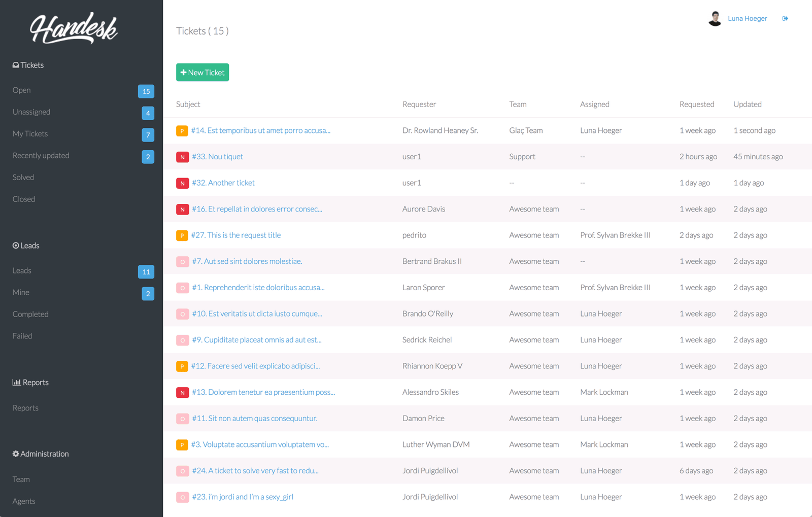
Task: Click the Handesk logo
Action: (x=75, y=29)
